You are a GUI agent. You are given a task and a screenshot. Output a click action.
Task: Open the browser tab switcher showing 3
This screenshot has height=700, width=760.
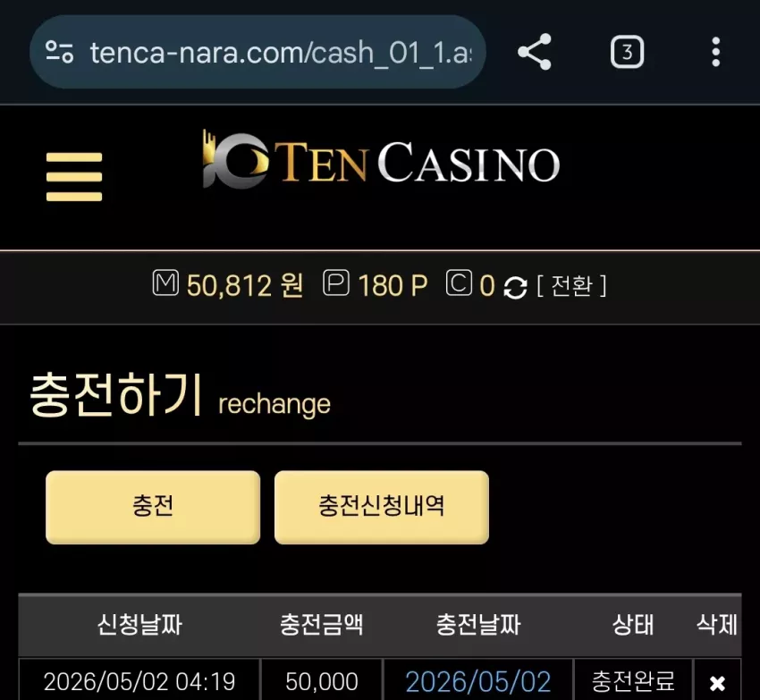(627, 52)
